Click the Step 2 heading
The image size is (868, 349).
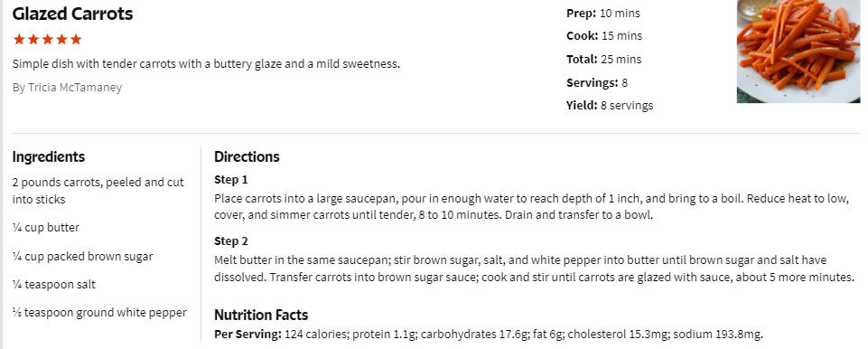[x=231, y=241]
